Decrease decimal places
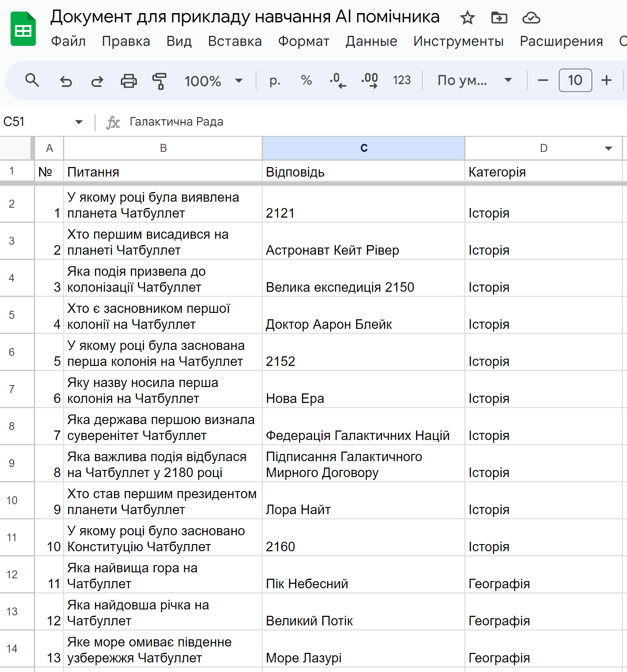Screen dimensions: 627x672 point(337,81)
